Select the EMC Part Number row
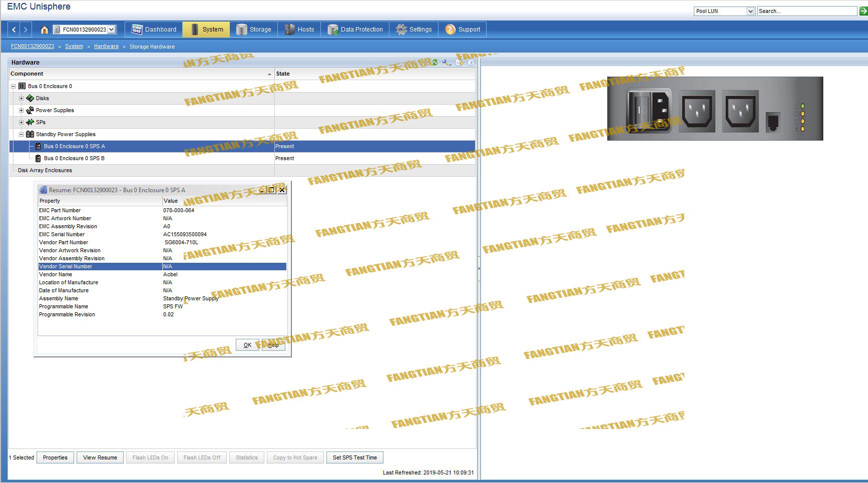868x483 pixels. [x=162, y=210]
